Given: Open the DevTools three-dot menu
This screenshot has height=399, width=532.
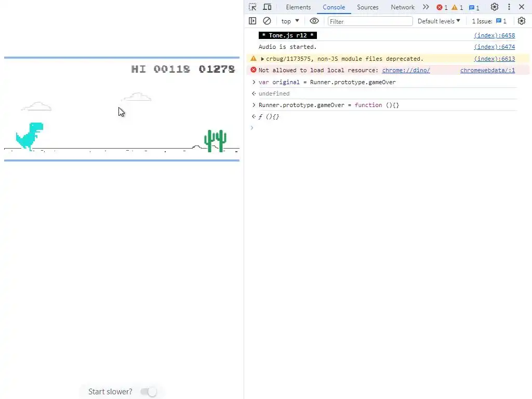Looking at the screenshot, I should [509, 7].
